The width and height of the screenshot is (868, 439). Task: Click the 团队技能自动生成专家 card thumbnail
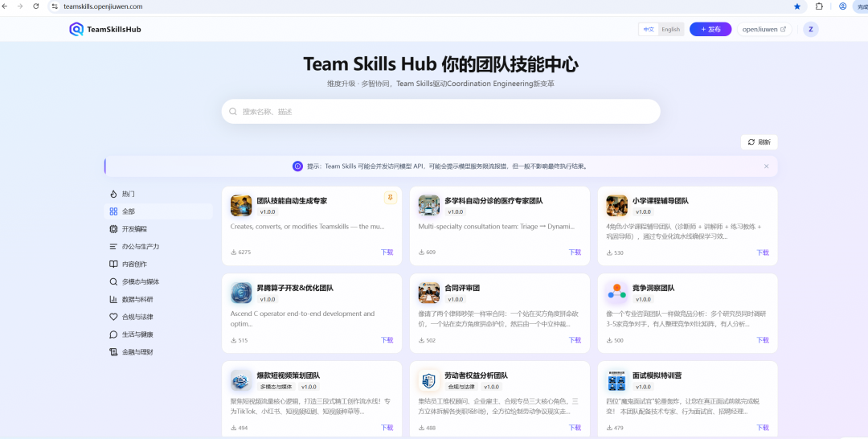point(241,205)
